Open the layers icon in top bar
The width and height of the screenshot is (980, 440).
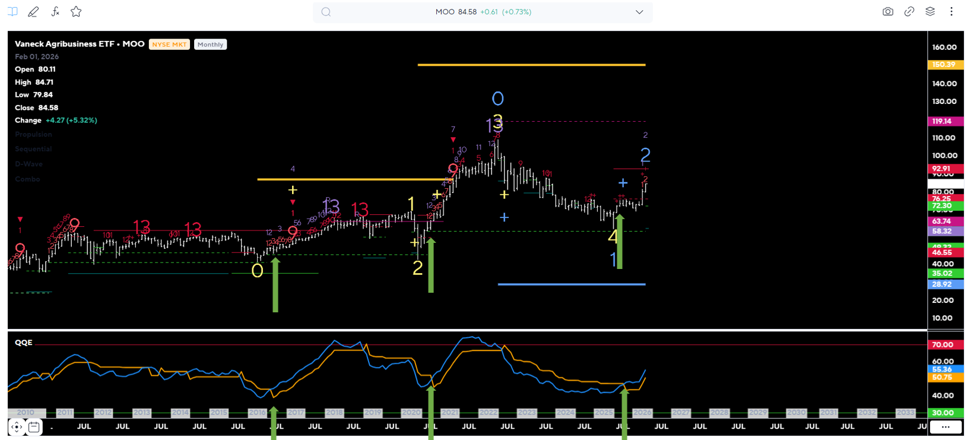coord(930,12)
